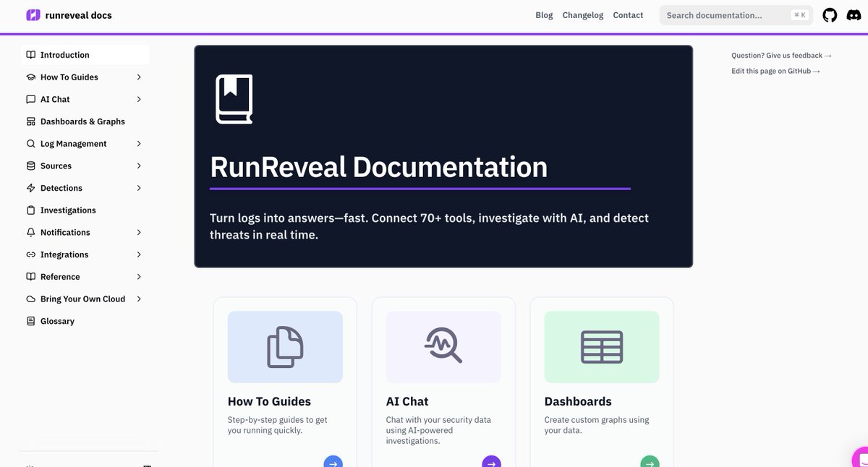Expand the Bring Your Own Cloud chevron

click(139, 299)
